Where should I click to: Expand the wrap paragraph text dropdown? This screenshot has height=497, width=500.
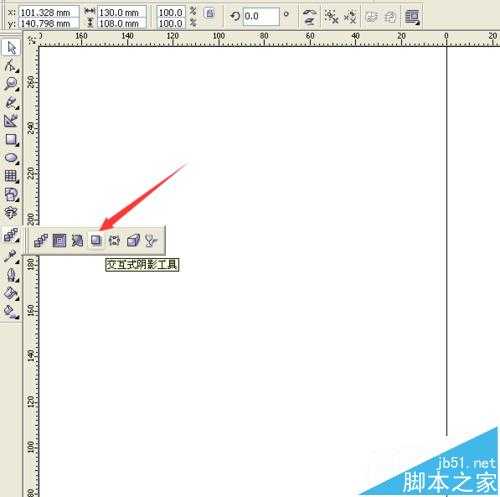[x=412, y=17]
